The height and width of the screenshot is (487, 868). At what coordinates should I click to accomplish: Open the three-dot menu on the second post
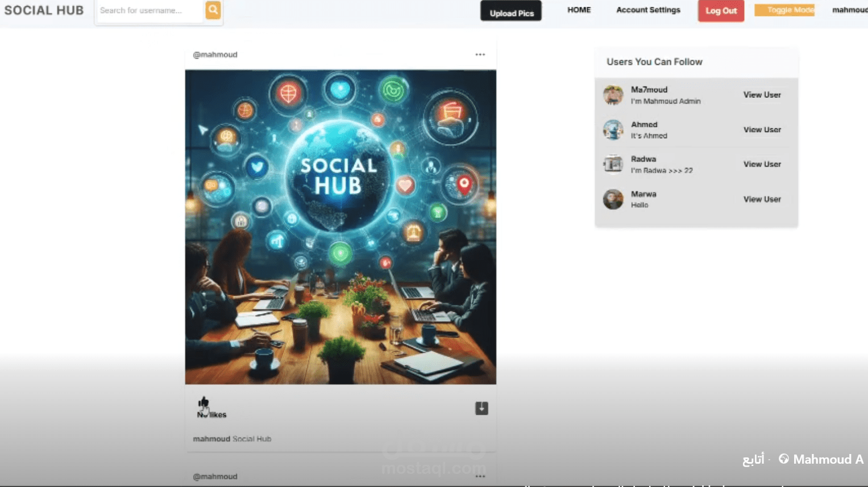tap(480, 476)
